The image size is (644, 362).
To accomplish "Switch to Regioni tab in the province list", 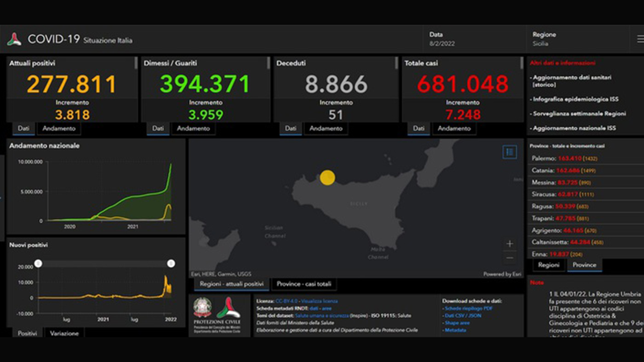I will 548,265.
